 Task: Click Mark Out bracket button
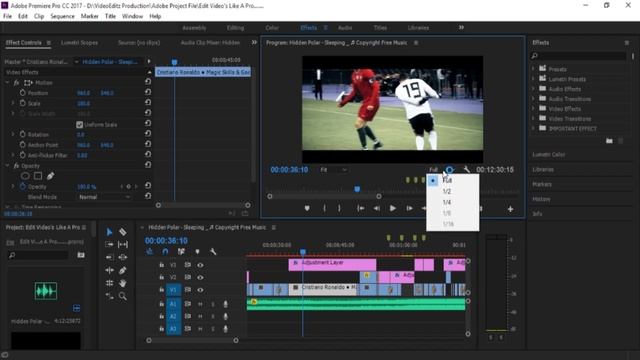coord(339,208)
